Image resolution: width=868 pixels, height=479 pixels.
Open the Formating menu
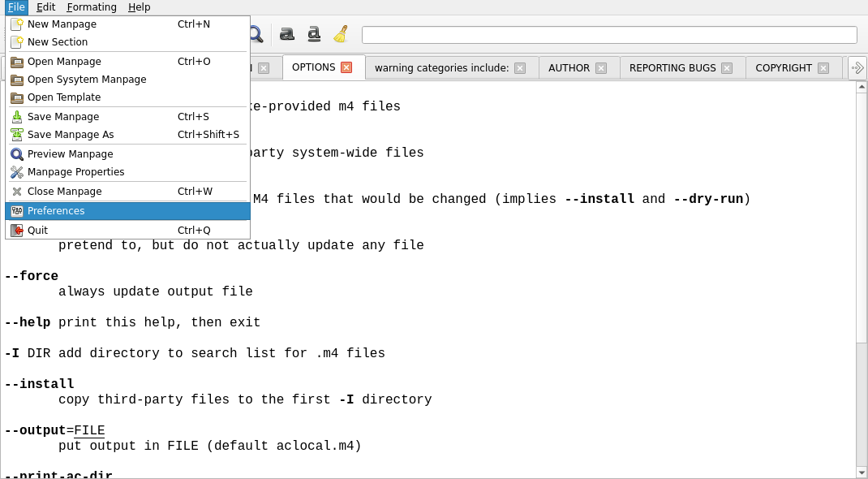coord(92,7)
